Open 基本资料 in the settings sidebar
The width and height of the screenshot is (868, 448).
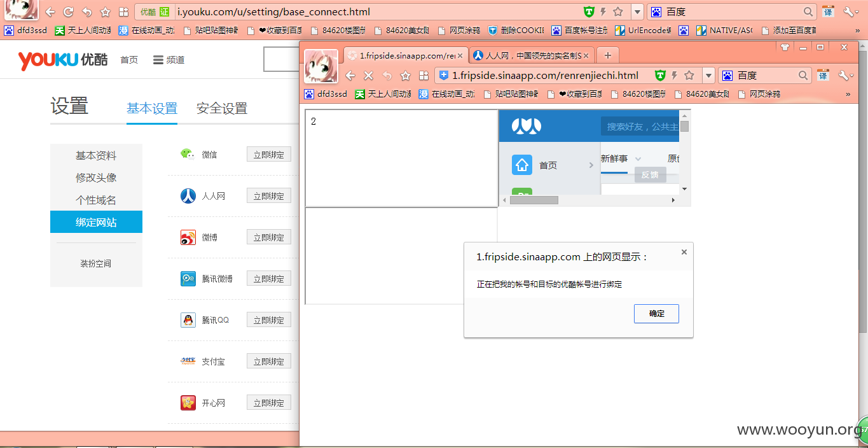pyautogui.click(x=96, y=155)
